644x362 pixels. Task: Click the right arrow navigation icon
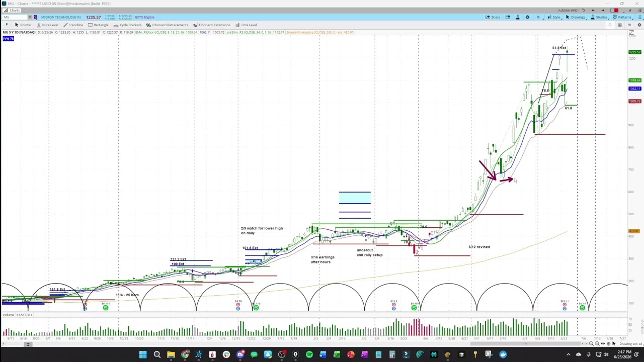coord(603,10)
